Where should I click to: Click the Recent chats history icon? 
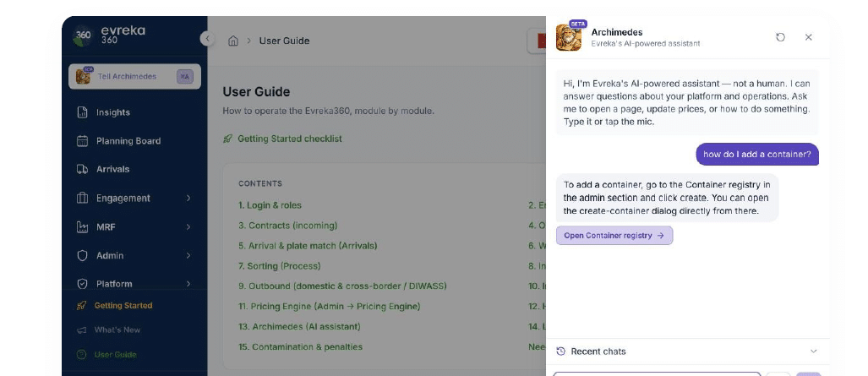(560, 351)
